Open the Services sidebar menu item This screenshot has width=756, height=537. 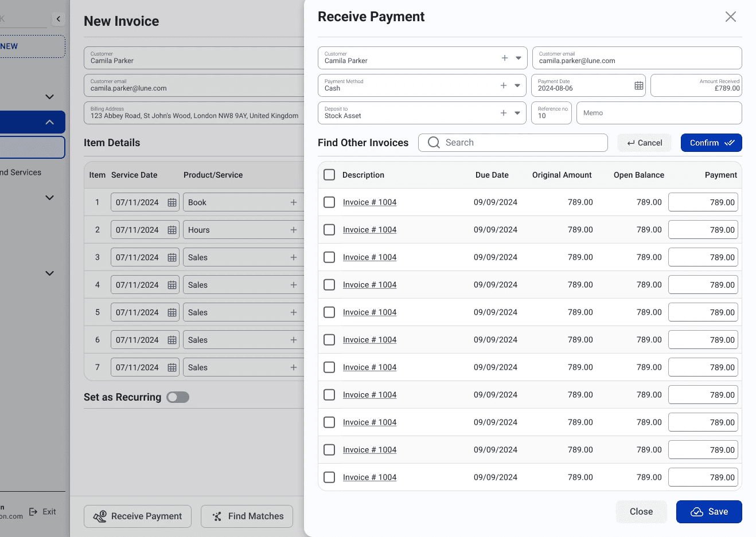click(21, 173)
